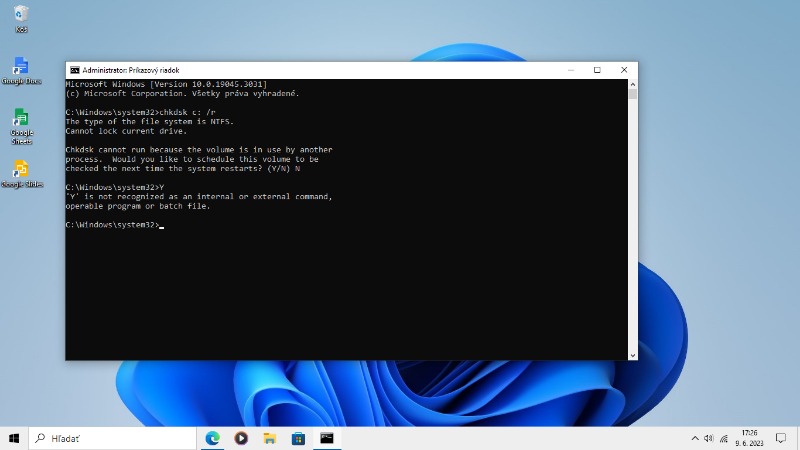800x450 pixels.
Task: Click 'The type of the file system is NTFS.'
Action: (149, 121)
